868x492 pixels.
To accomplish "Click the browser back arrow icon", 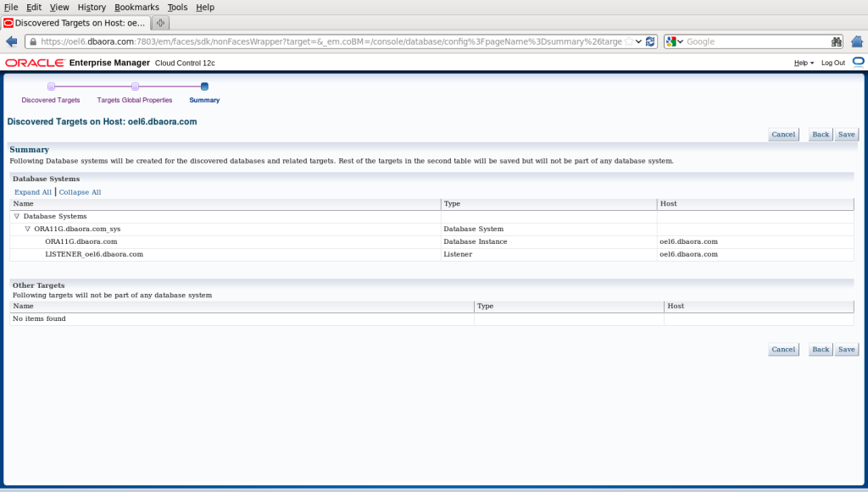I will click(11, 41).
